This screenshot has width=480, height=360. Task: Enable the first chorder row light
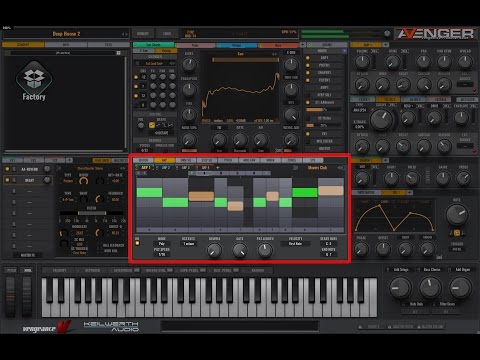click(136, 77)
